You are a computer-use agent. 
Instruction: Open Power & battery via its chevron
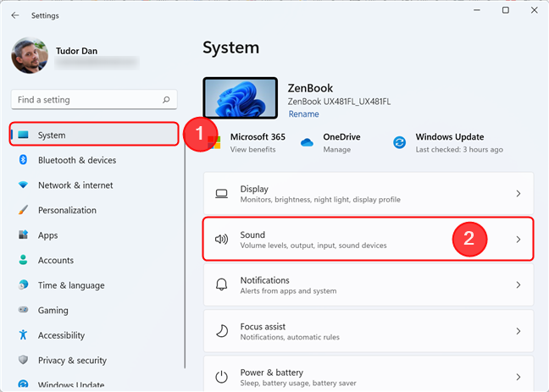(x=518, y=377)
